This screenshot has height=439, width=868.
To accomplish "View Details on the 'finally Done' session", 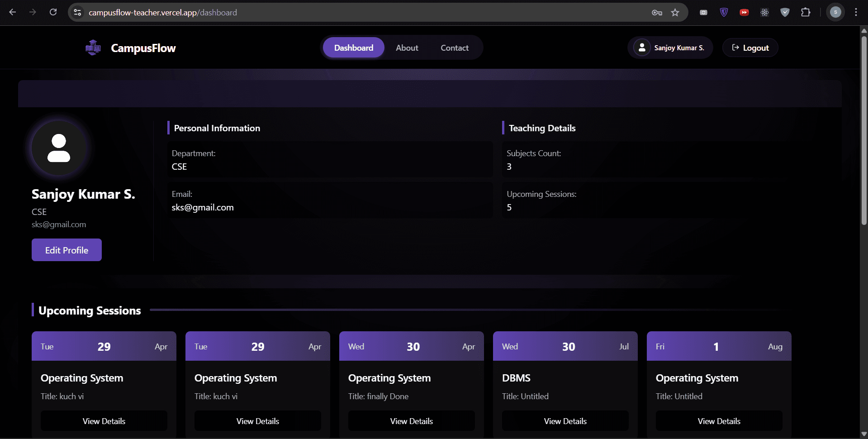I will (x=411, y=420).
